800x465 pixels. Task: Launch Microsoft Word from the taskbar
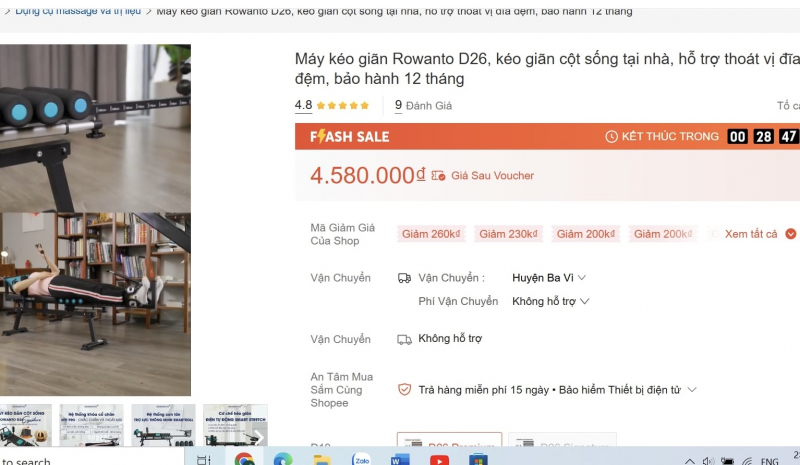tap(400, 460)
